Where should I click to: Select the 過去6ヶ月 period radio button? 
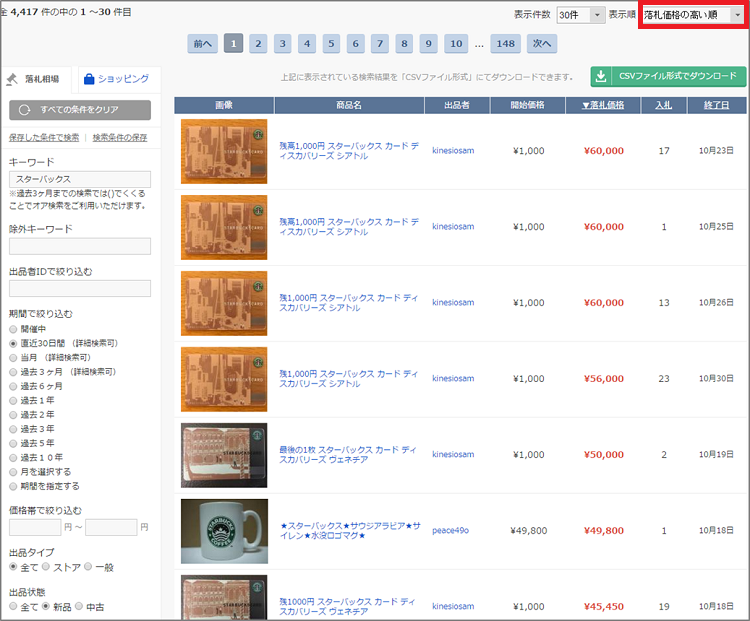coord(13,385)
